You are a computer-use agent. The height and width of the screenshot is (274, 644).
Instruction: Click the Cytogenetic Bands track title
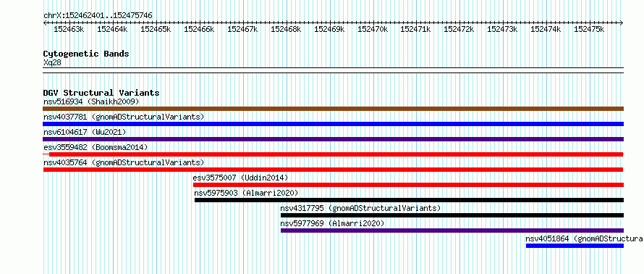click(86, 54)
